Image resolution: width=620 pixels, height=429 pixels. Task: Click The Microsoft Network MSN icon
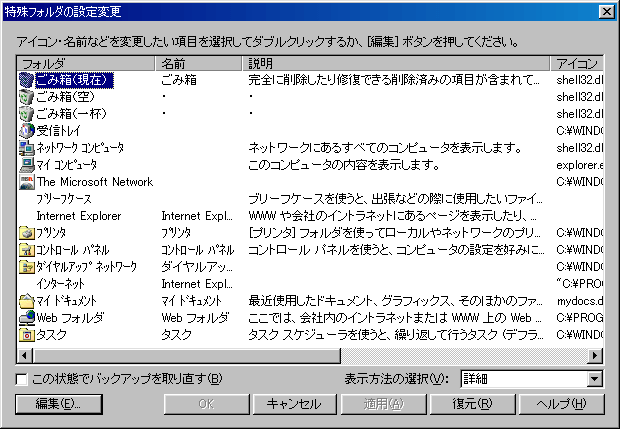[x=26, y=182]
